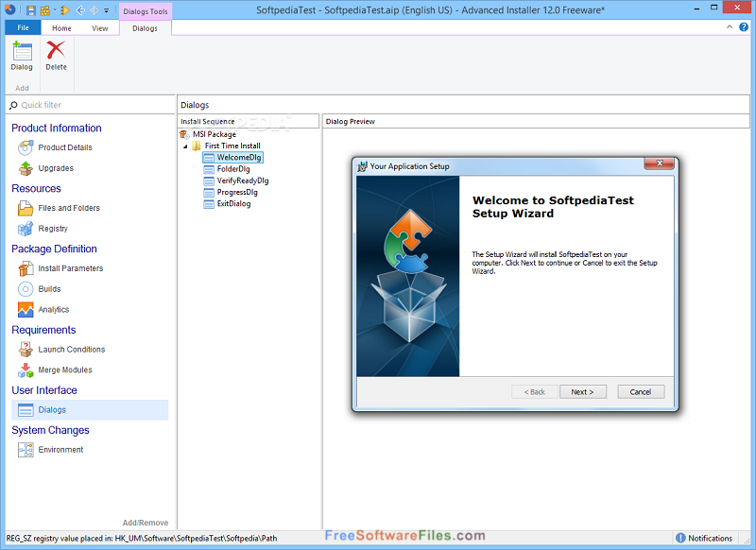Screen dimensions: 756x550
Task: Click the Setup Wizard description text
Action: point(564,263)
